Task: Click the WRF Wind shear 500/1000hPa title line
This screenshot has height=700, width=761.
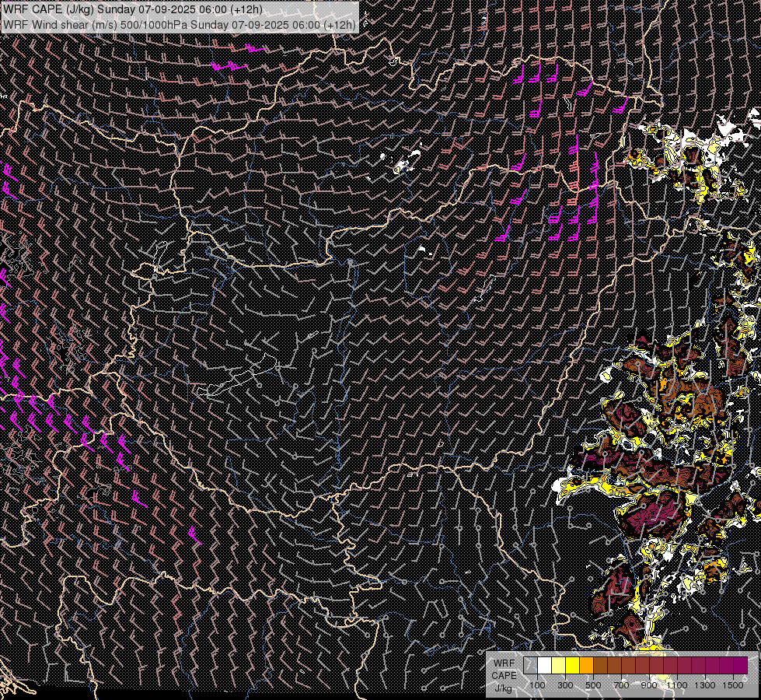Action: point(179,24)
